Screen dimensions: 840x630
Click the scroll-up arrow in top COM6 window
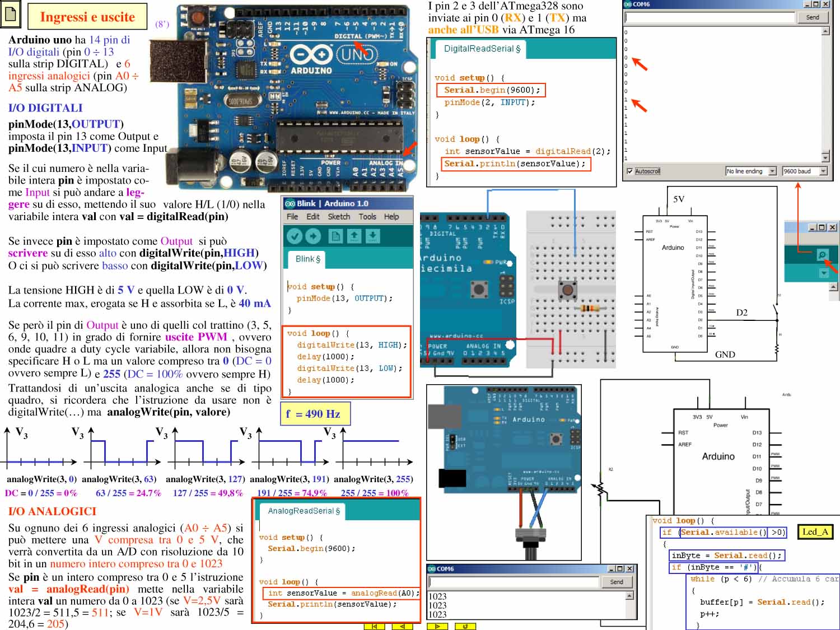[825, 31]
